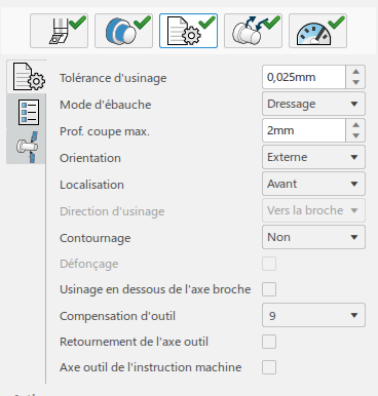
Task: Expand the Contournage Non dropdown
Action: [x=314, y=237]
